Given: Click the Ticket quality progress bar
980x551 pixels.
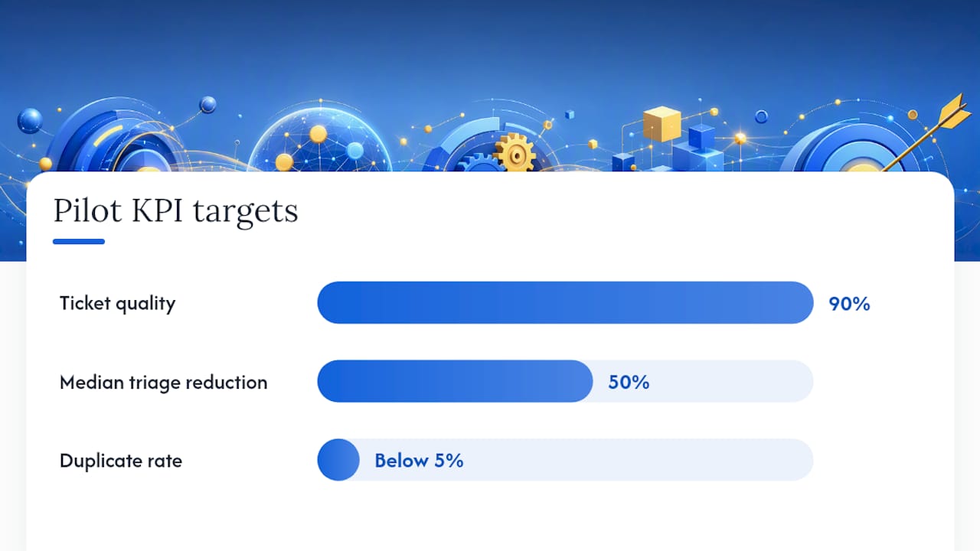Looking at the screenshot, I should tap(565, 302).
